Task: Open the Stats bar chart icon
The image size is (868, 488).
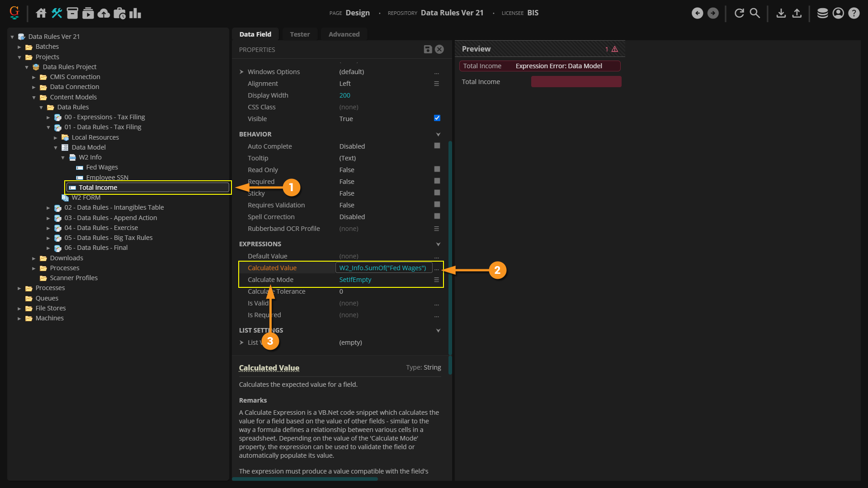Action: click(135, 13)
